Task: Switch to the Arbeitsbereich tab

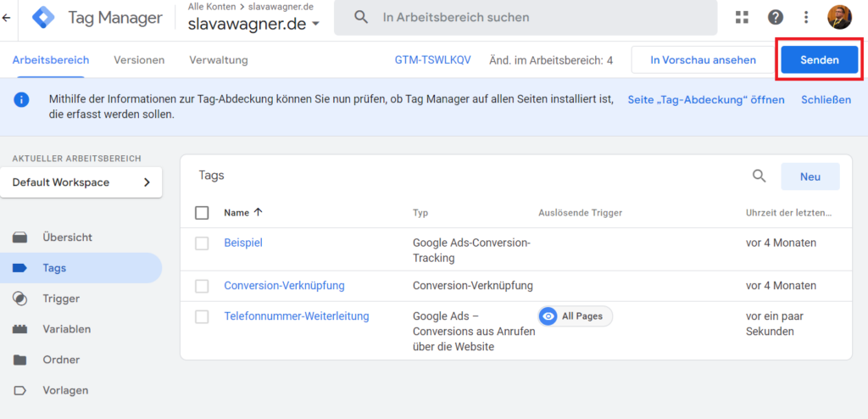Action: pos(51,60)
